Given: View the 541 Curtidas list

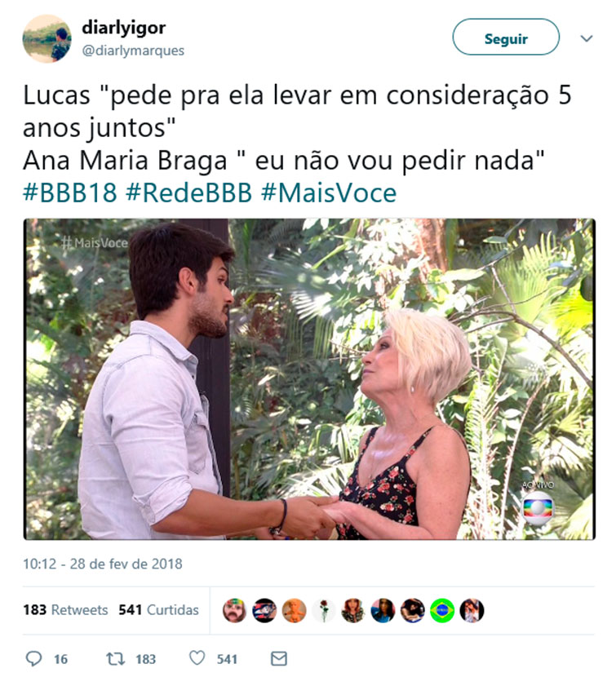Looking at the screenshot, I should (158, 609).
